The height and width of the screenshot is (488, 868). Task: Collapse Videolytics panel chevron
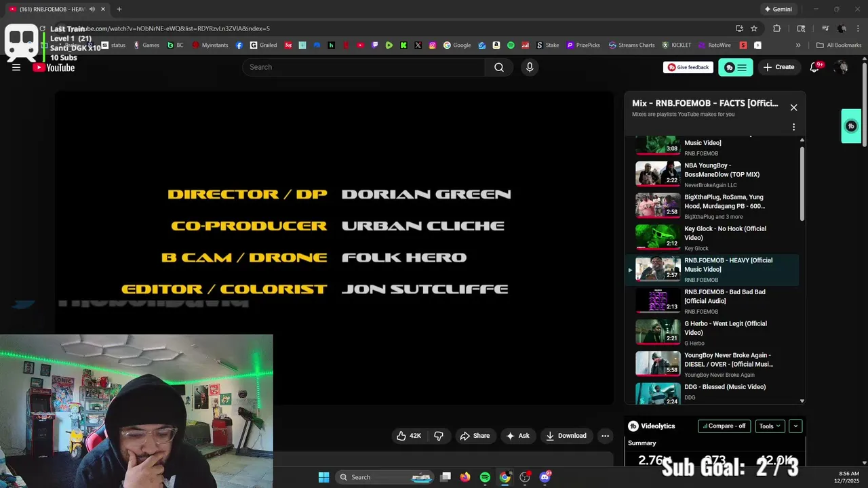[795, 426]
